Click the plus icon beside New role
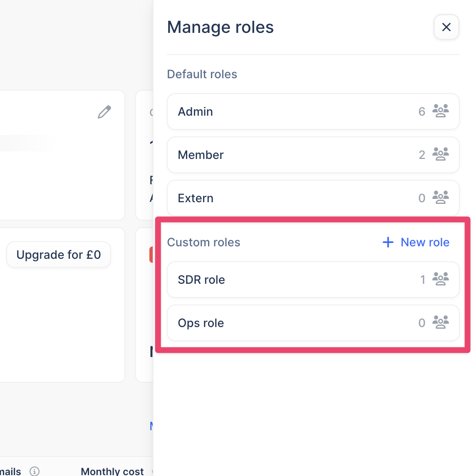Image resolution: width=476 pixels, height=476 pixels. pos(388,242)
